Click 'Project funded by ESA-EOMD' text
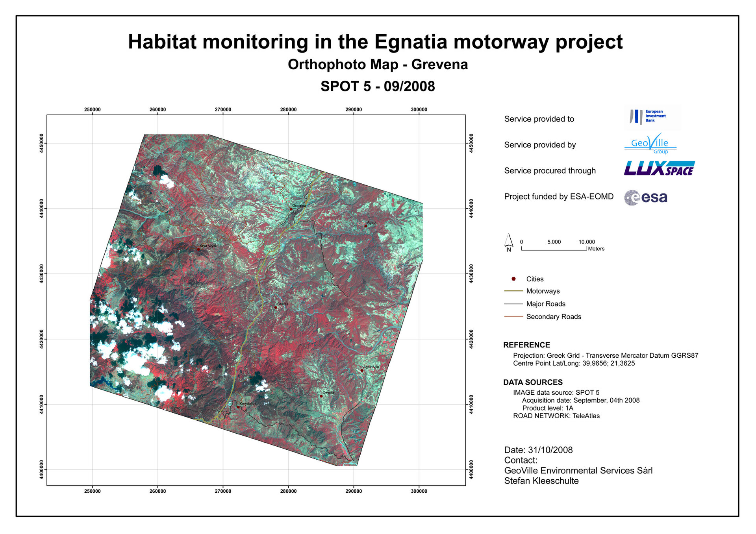The height and width of the screenshot is (534, 756). pyautogui.click(x=559, y=196)
